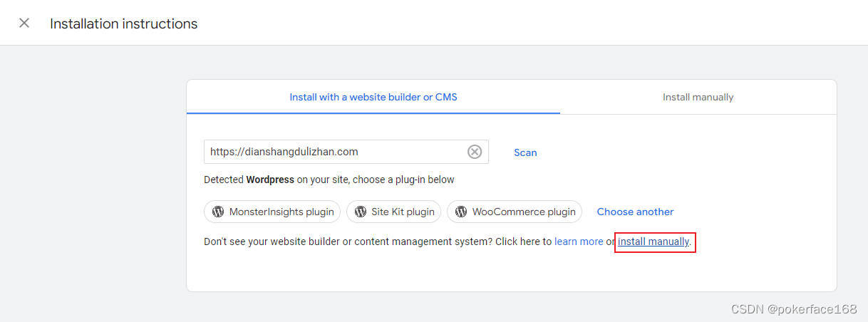Select the MonsterInsights plugin chip
This screenshot has width=868, height=322.
[272, 212]
